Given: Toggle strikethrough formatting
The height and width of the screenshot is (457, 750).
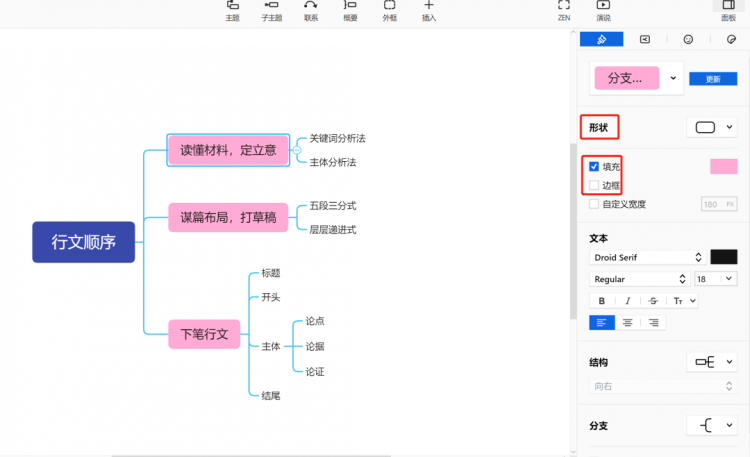Looking at the screenshot, I should pos(653,301).
